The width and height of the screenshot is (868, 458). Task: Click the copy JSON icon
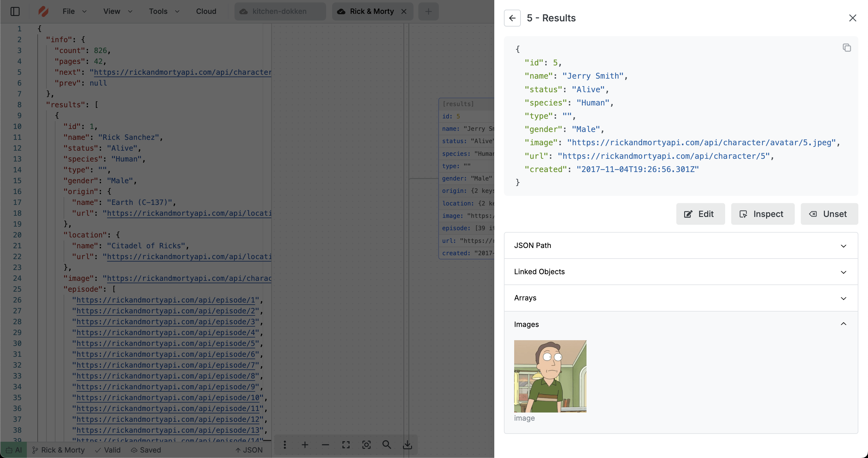tap(846, 48)
